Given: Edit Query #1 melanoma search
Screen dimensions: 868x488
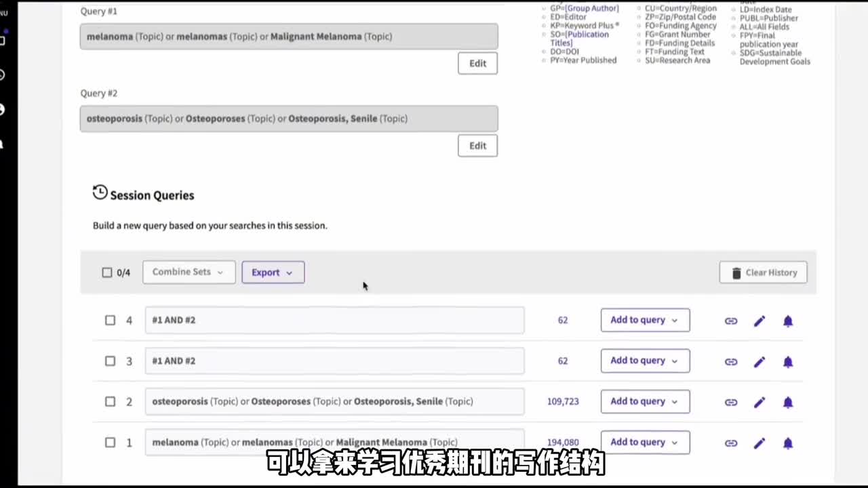Looking at the screenshot, I should (x=477, y=63).
